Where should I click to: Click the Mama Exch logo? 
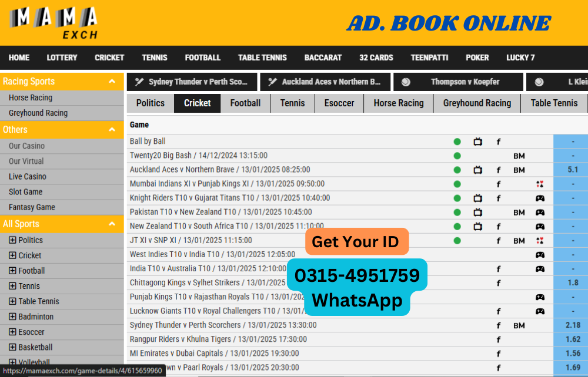point(54,23)
